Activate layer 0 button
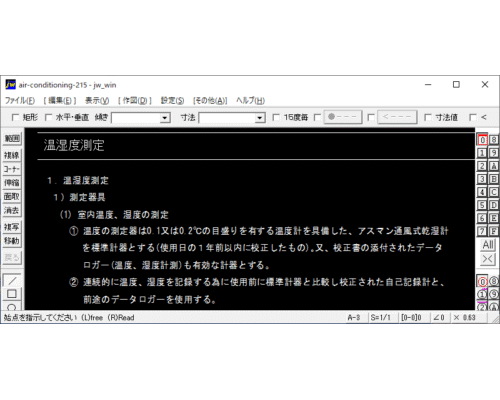Image resolution: width=500 pixels, height=400 pixels. pyautogui.click(x=482, y=140)
